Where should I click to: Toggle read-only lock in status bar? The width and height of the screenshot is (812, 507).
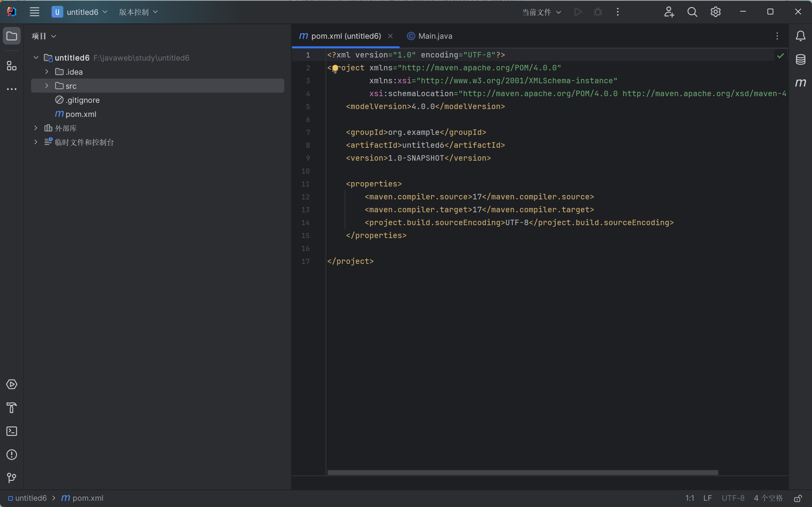[x=798, y=498]
